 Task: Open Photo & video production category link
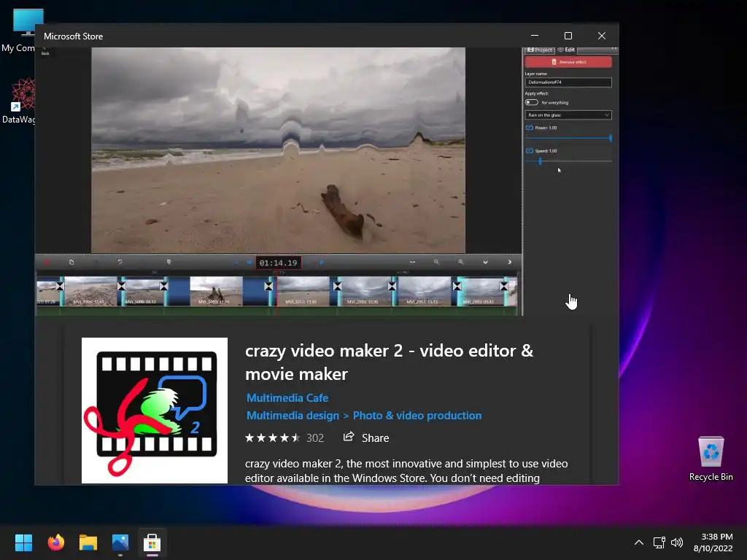click(x=417, y=415)
